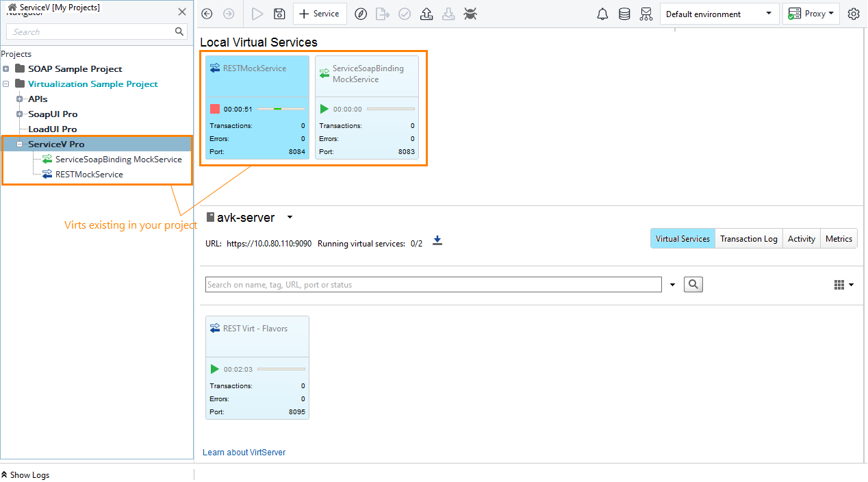Click Show Logs at the bottom

click(25, 475)
